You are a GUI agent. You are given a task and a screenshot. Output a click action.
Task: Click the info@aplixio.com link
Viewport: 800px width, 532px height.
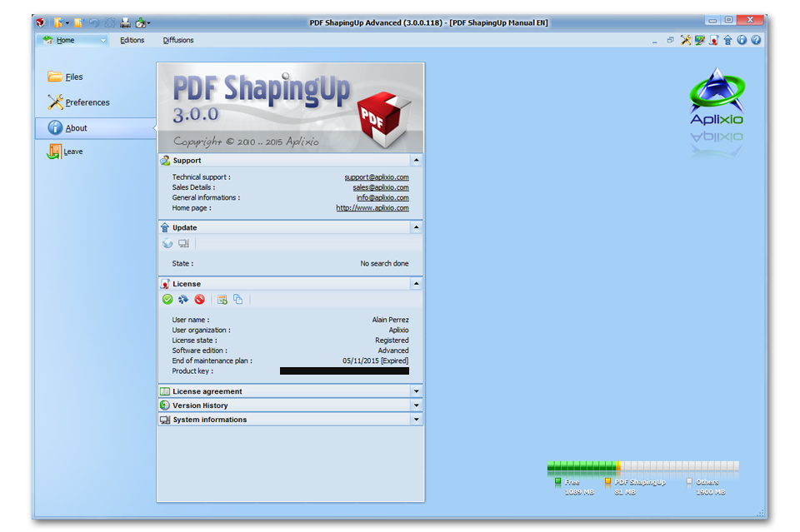coord(382,197)
